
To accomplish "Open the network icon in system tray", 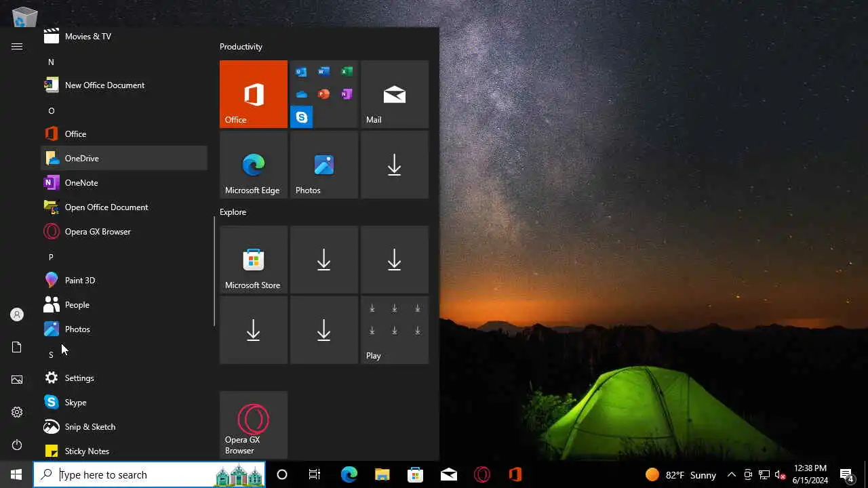I will coord(764,474).
